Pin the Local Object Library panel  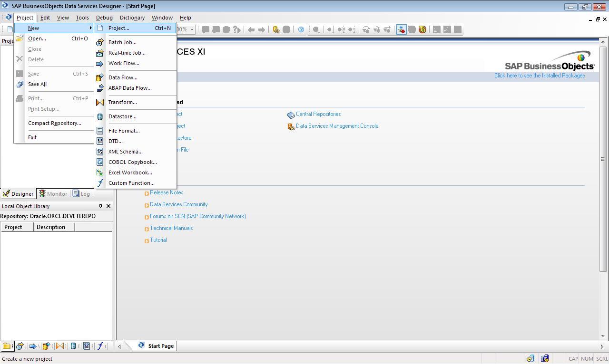[x=100, y=206]
